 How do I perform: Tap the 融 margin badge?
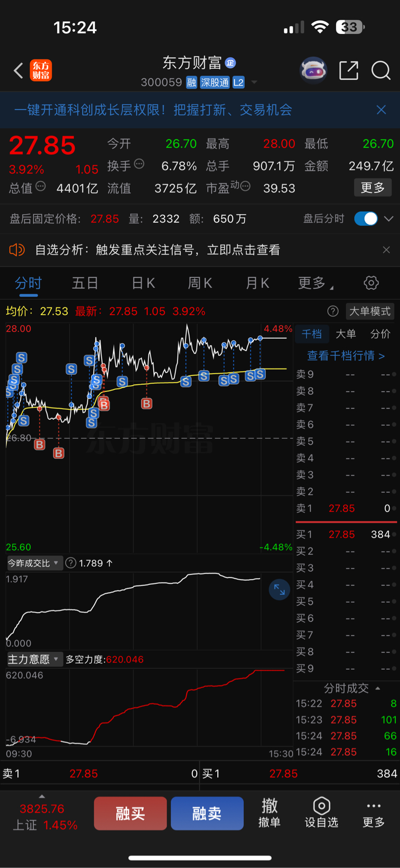tap(192, 82)
